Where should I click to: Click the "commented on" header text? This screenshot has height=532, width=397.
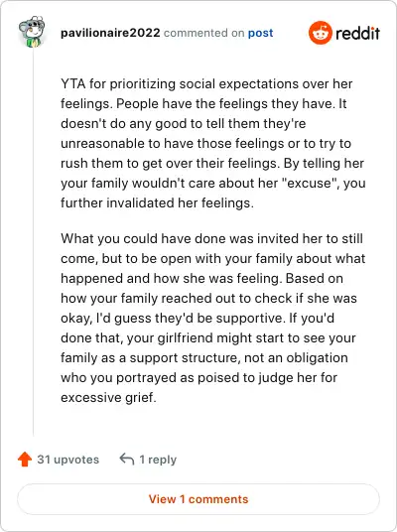coord(203,33)
